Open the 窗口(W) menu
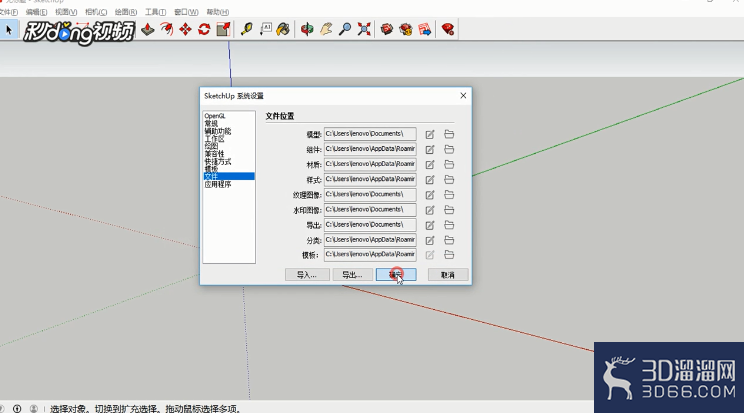 click(186, 12)
